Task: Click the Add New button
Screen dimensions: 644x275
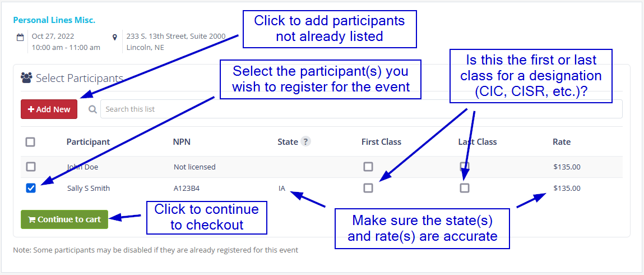Action: [x=49, y=109]
